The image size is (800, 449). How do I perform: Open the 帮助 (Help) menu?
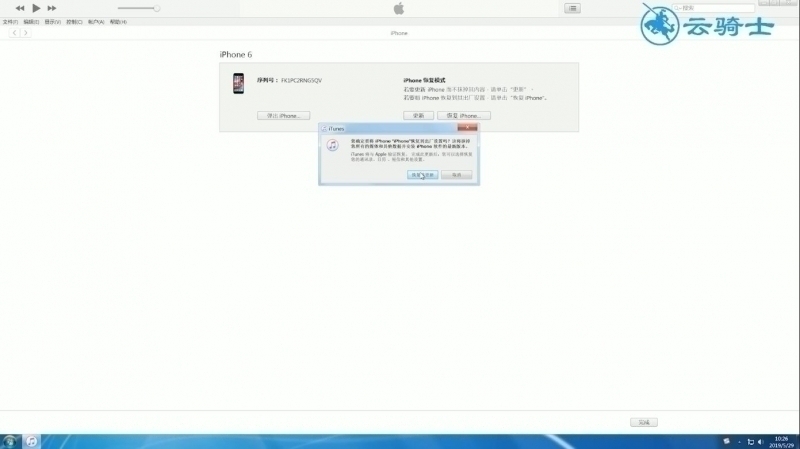[118, 22]
